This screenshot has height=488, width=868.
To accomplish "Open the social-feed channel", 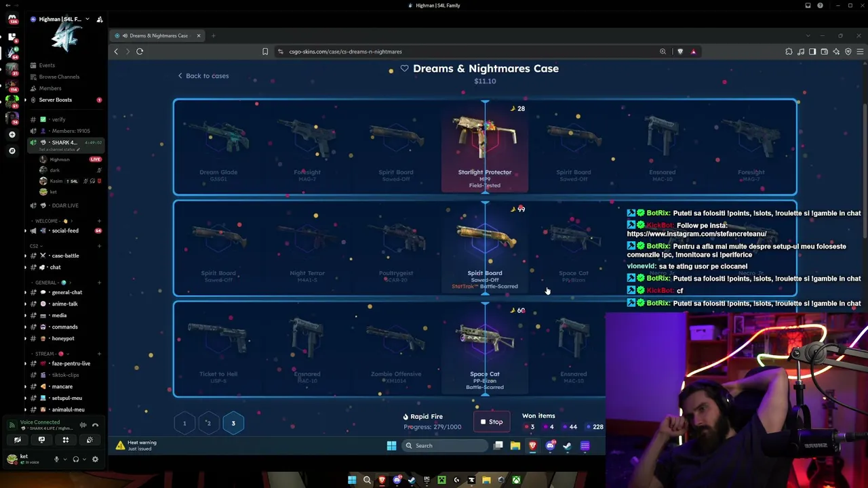I will point(65,230).
